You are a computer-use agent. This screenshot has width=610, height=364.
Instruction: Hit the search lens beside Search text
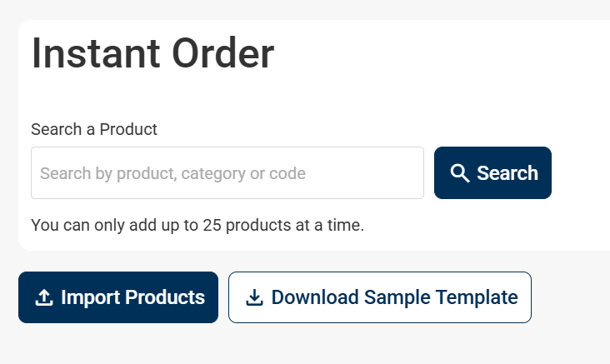coord(460,173)
